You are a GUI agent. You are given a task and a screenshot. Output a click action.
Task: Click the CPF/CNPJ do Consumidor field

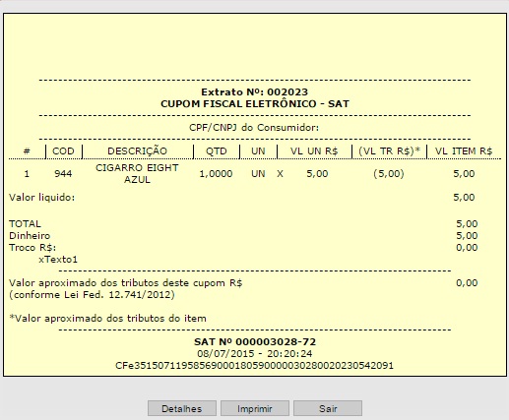[254, 128]
